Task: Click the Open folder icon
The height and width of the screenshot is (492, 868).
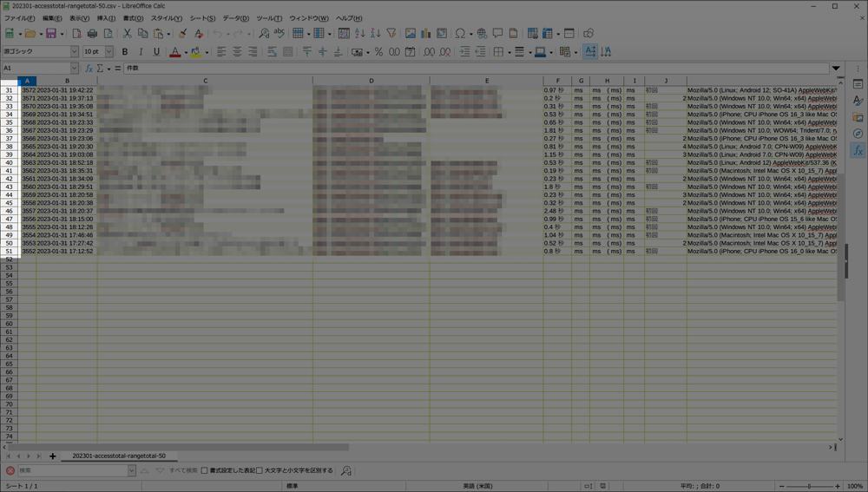Action: [x=30, y=34]
